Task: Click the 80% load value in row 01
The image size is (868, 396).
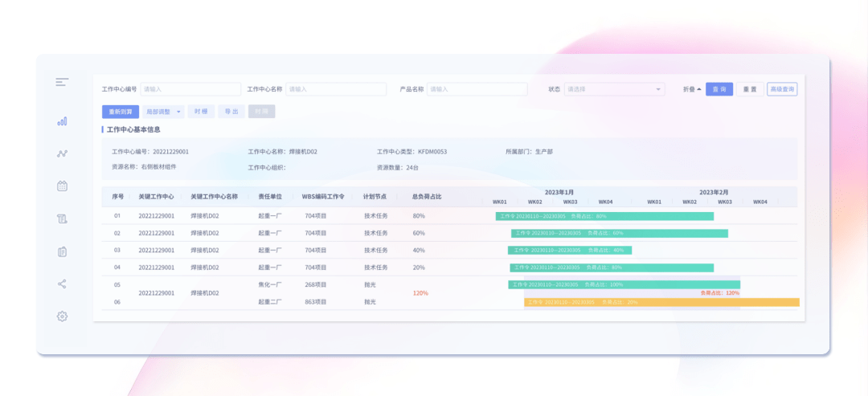Action: pos(419,216)
